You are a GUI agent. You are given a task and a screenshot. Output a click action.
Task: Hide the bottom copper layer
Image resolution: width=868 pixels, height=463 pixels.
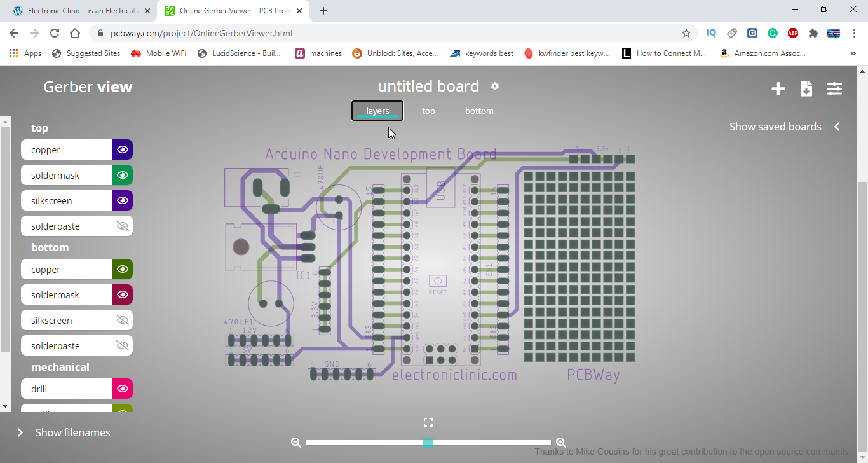(123, 270)
